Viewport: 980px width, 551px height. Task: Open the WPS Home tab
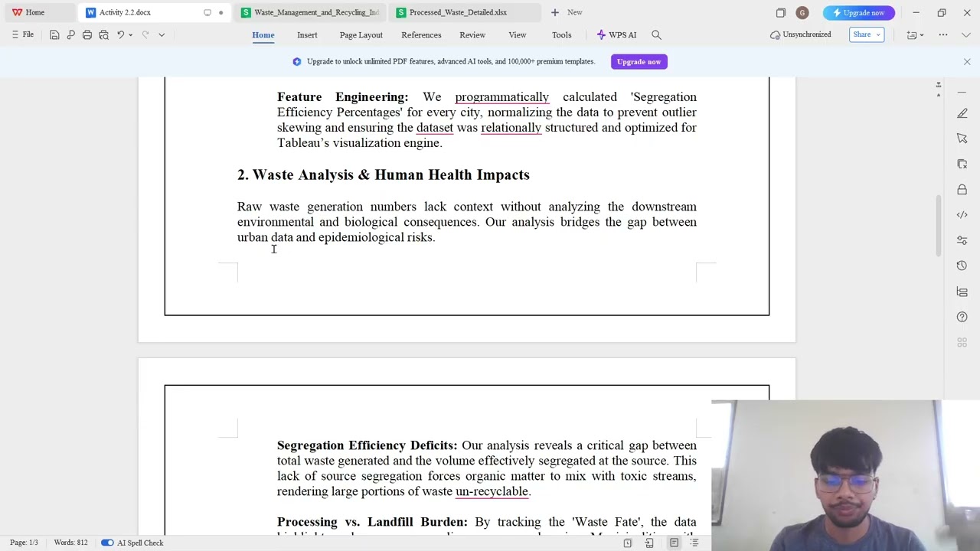coord(28,12)
